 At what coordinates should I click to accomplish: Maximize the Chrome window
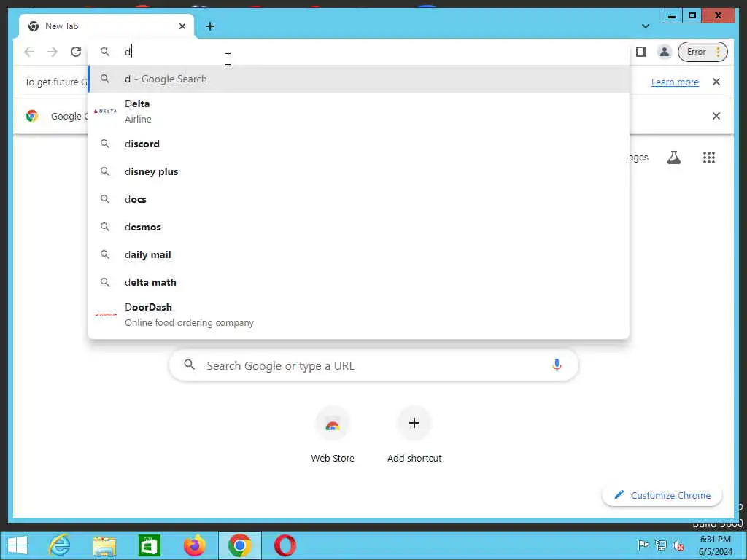click(x=692, y=16)
